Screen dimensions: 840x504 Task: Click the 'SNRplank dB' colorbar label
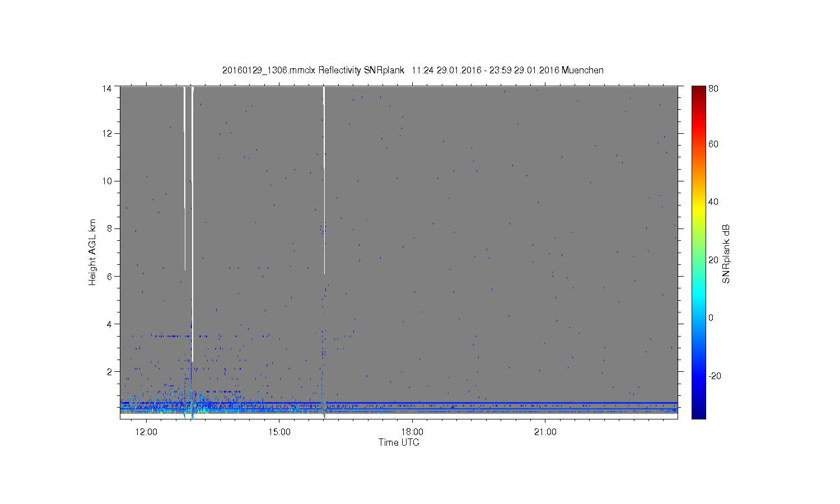(726, 254)
